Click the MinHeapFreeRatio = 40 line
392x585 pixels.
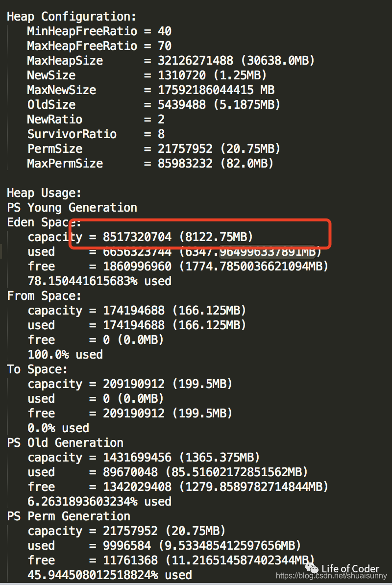click(99, 31)
